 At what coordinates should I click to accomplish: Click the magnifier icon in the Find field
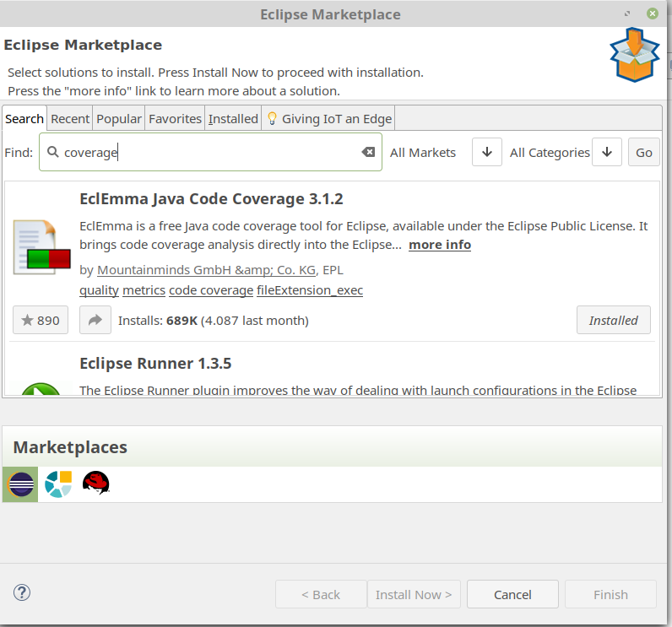[x=52, y=152]
